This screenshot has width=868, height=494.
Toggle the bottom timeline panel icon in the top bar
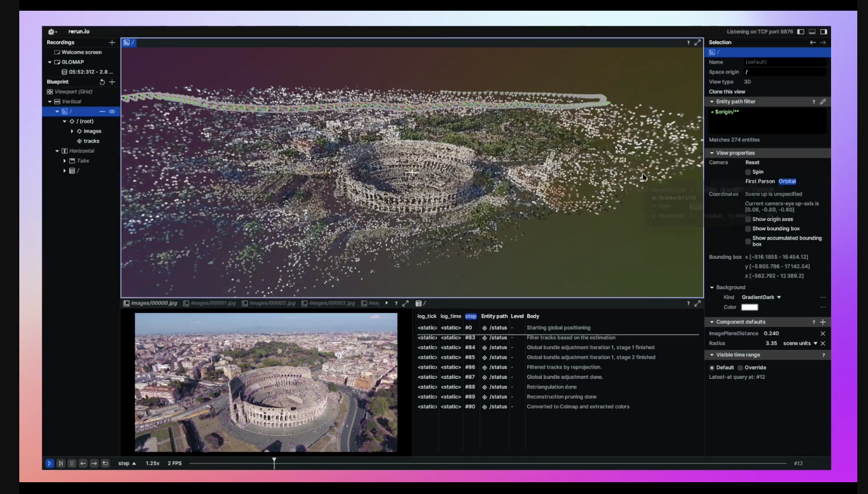coord(812,32)
